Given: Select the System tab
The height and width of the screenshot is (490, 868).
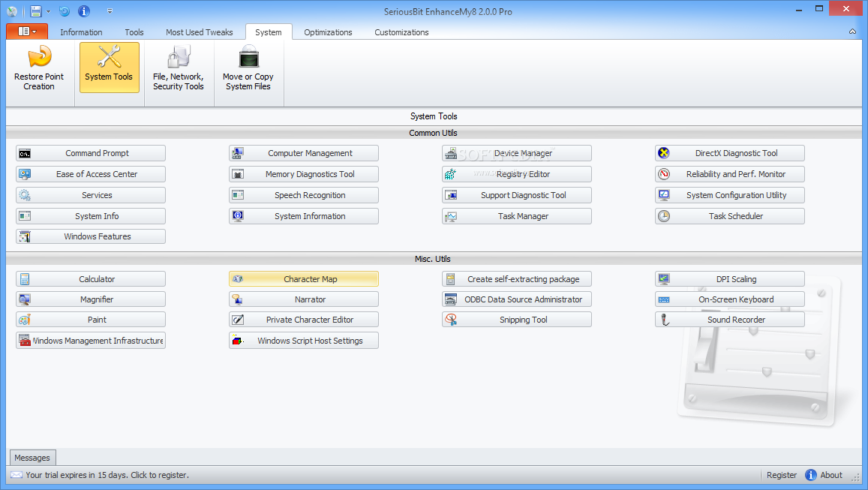Looking at the screenshot, I should pyautogui.click(x=269, y=32).
